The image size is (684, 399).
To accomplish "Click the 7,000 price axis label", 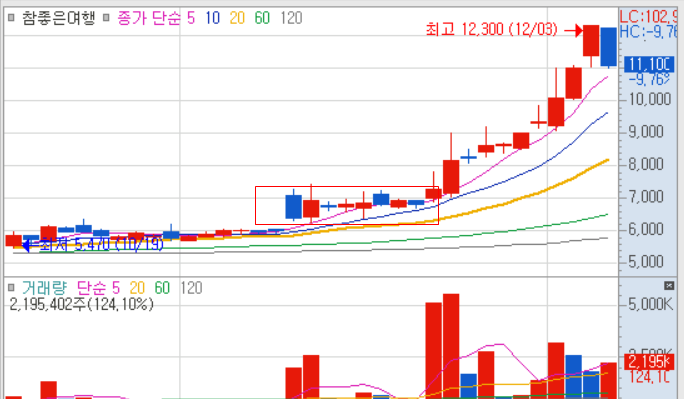I will click(x=646, y=197).
